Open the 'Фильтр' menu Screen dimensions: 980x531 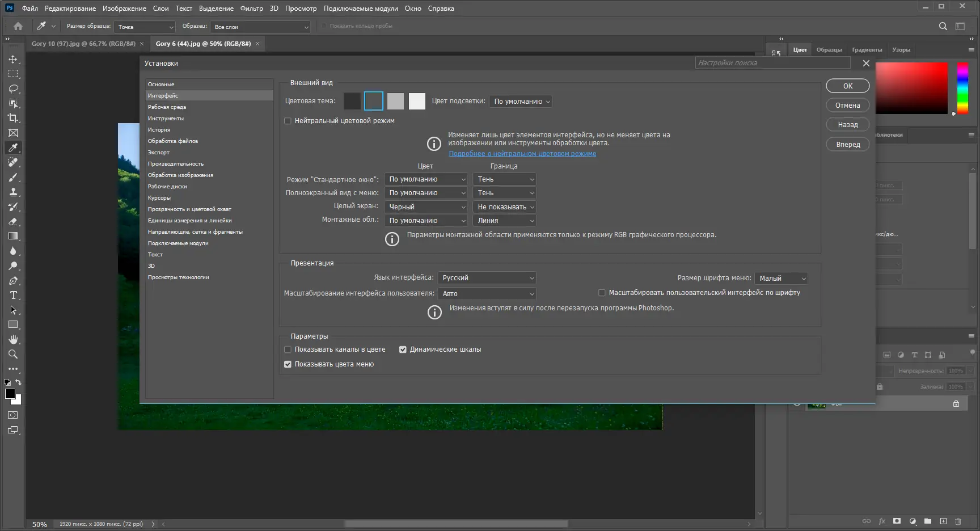[252, 9]
